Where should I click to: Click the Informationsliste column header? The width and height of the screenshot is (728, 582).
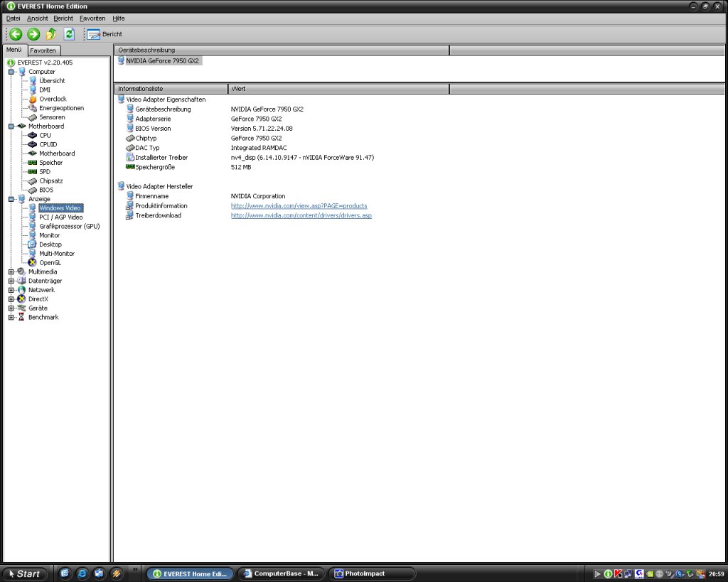171,89
